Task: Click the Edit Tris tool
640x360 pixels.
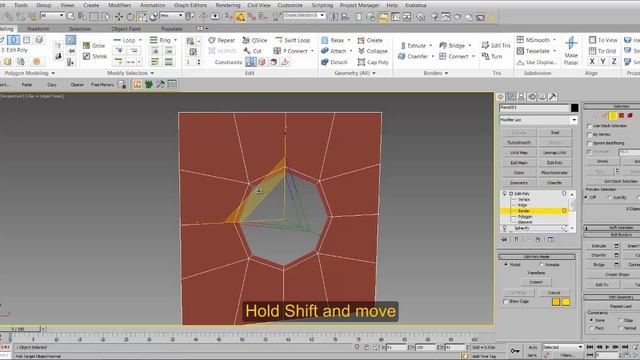Action: (496, 45)
